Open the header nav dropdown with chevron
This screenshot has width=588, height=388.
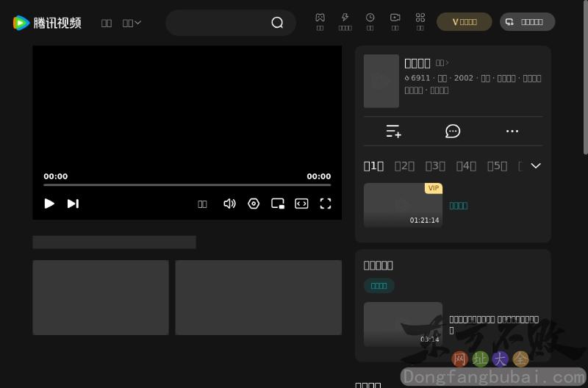[132, 23]
